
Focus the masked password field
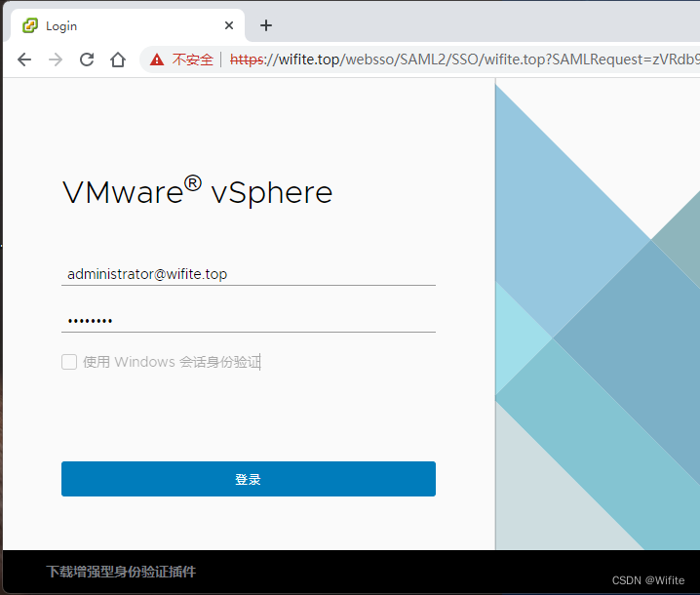coord(249,320)
